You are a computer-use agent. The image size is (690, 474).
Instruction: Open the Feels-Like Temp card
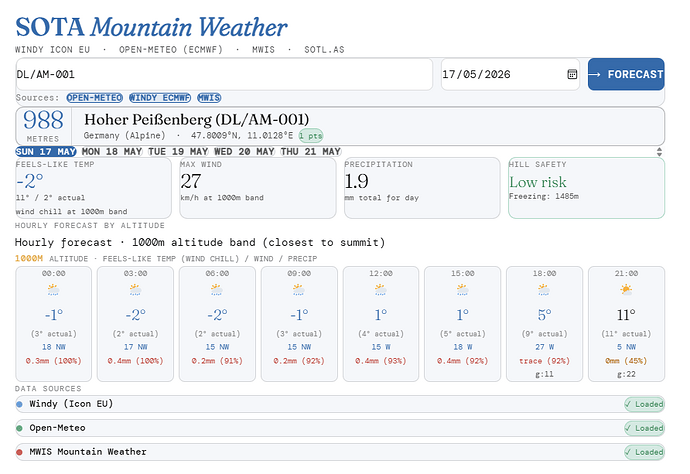pyautogui.click(x=93, y=188)
